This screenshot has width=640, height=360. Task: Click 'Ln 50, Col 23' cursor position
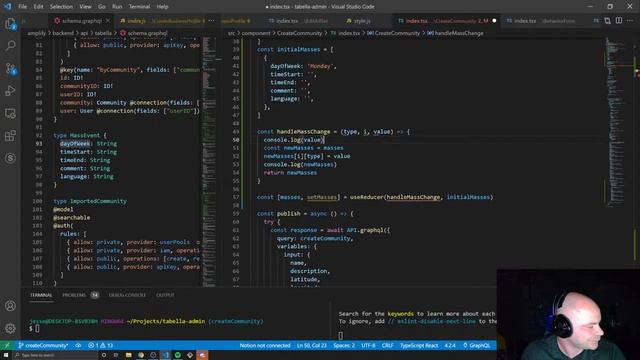tap(311, 345)
